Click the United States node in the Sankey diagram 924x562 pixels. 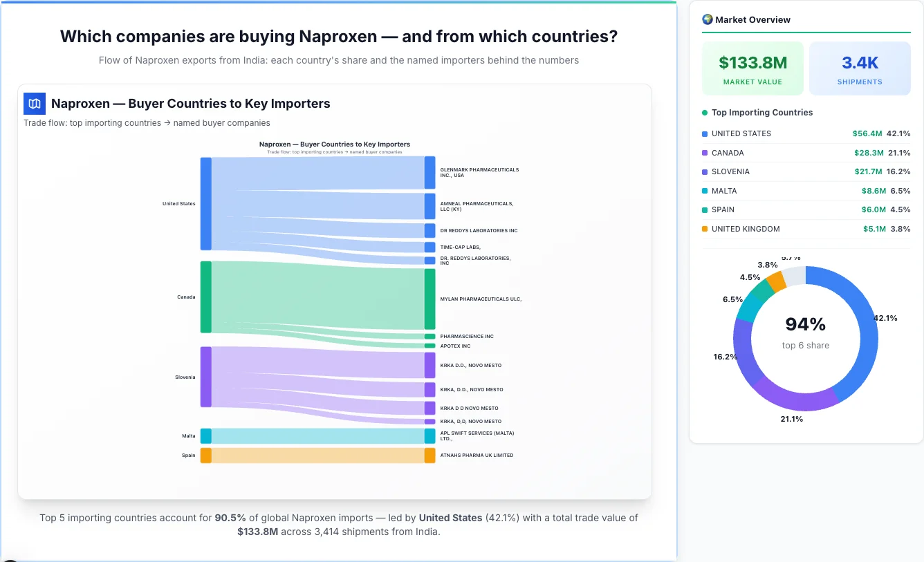point(205,203)
